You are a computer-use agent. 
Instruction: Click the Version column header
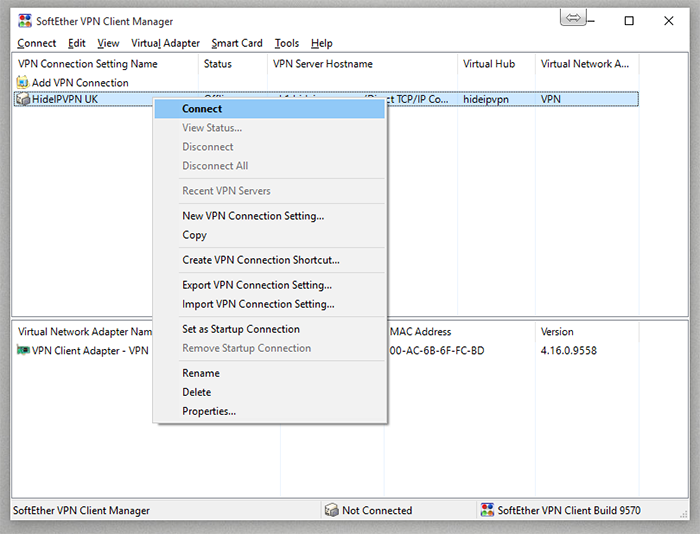pyautogui.click(x=587, y=332)
